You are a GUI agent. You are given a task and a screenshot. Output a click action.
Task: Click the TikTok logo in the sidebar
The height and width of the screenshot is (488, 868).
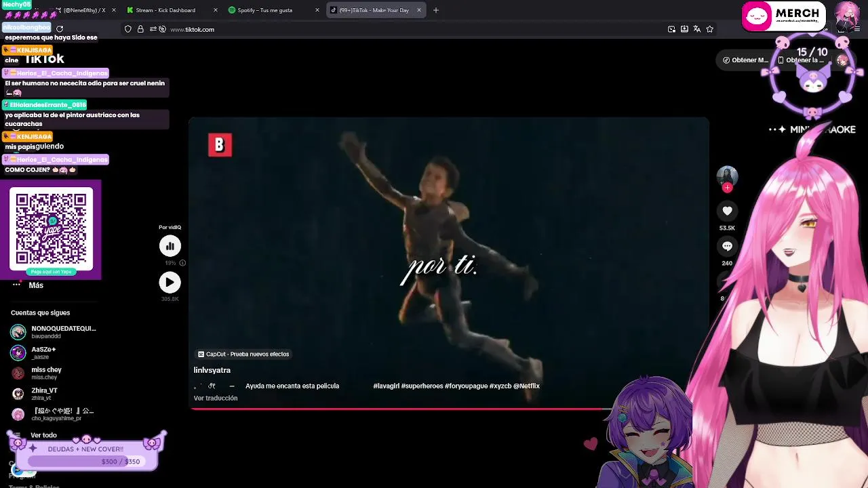click(x=45, y=60)
